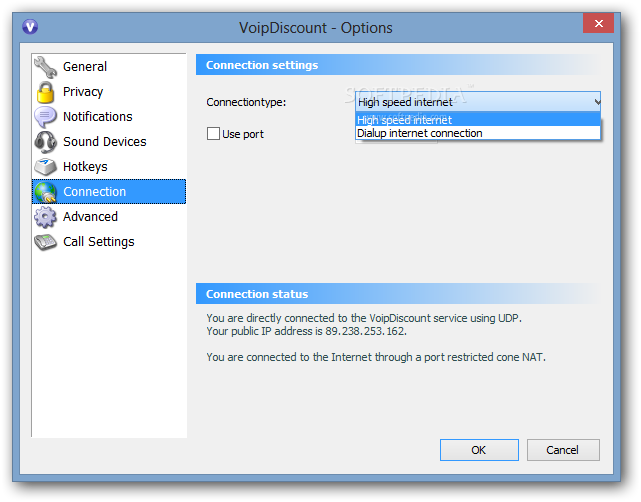
Task: Collapse the Connectiontype dropdown arrow
Action: point(597,102)
